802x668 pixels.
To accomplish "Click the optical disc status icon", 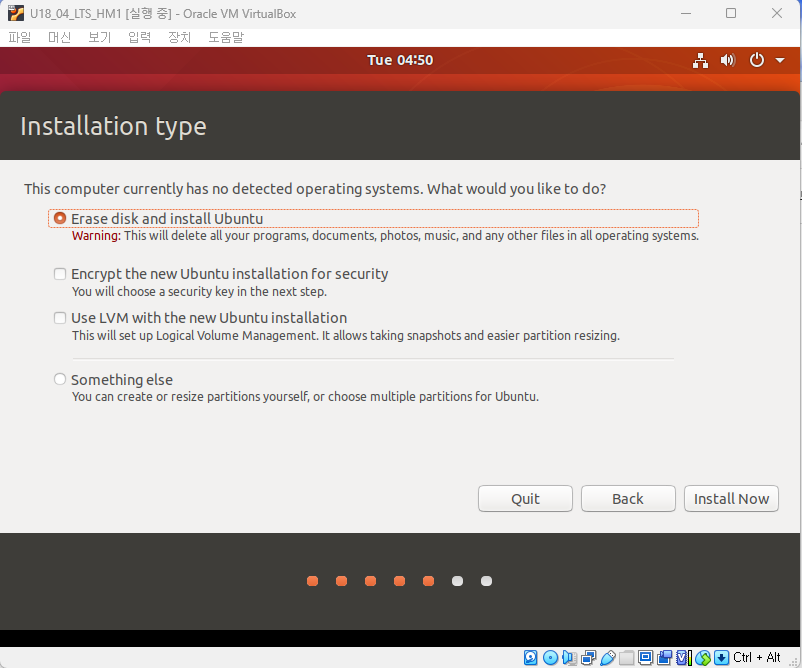I will (550, 657).
